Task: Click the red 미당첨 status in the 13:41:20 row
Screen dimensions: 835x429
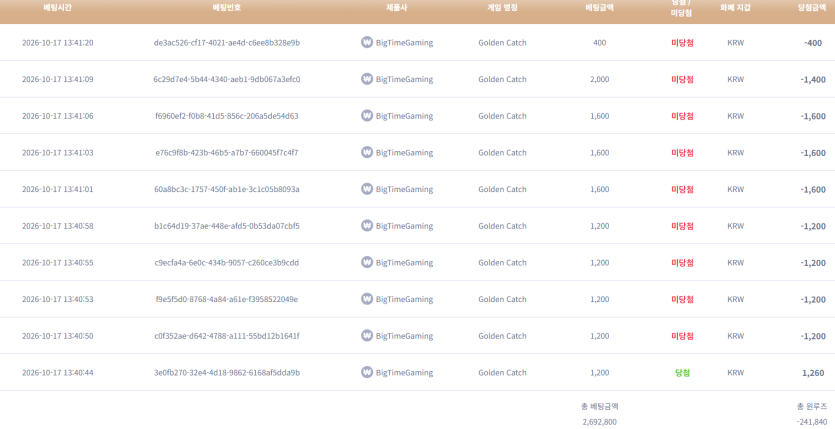Action: (682, 43)
